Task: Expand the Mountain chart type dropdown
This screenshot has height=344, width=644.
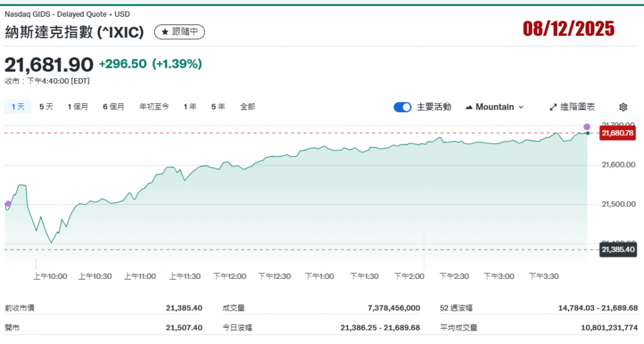Action: tap(494, 107)
